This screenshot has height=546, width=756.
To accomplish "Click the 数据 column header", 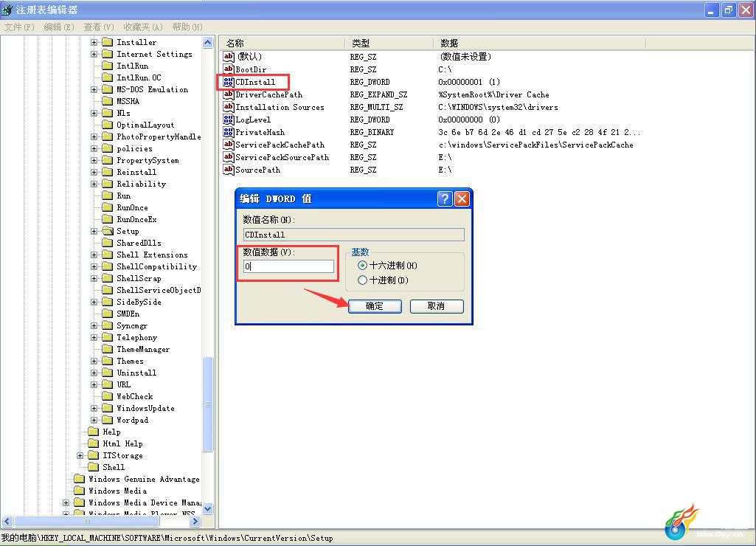I will pos(539,43).
